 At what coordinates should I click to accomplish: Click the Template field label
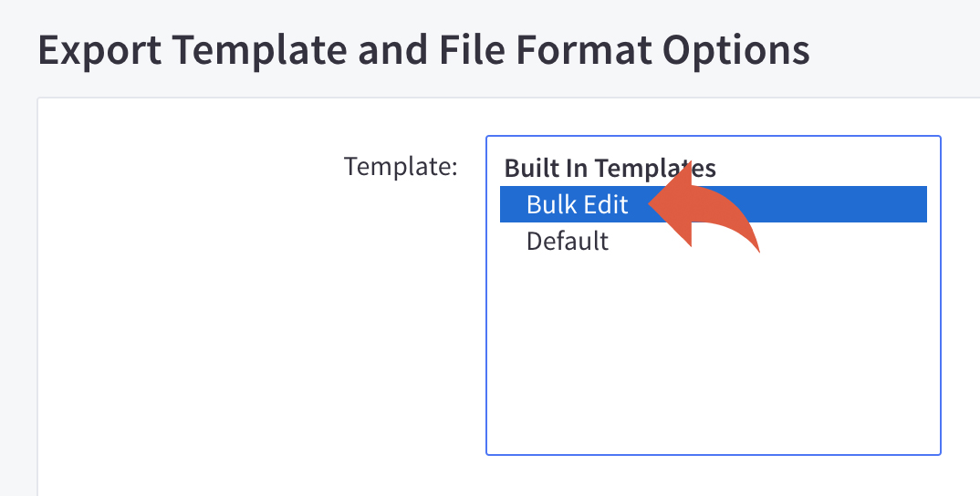coord(401,167)
